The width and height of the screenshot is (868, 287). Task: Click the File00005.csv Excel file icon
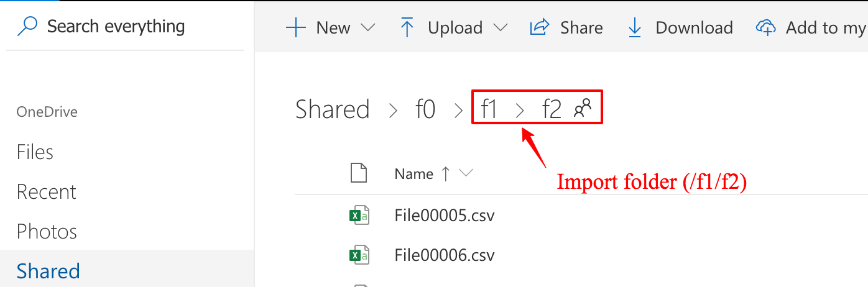point(358,216)
